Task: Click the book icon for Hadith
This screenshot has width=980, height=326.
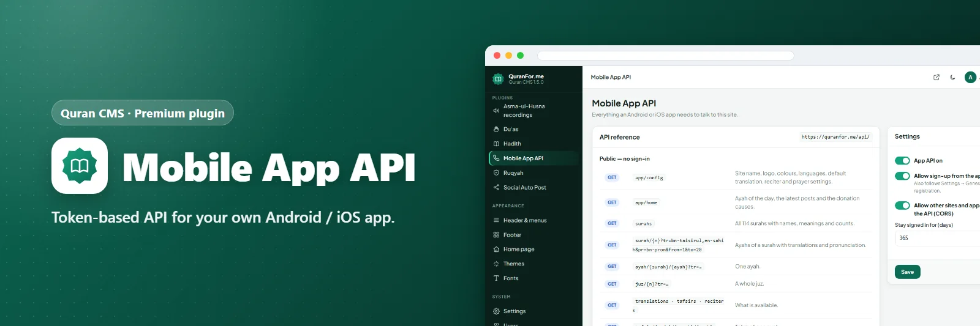Action: click(496, 144)
